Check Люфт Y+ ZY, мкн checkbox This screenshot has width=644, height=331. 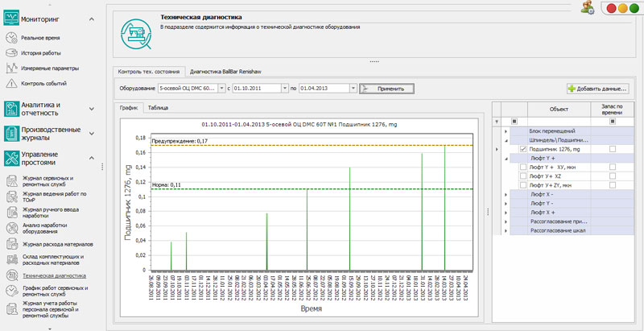click(523, 185)
